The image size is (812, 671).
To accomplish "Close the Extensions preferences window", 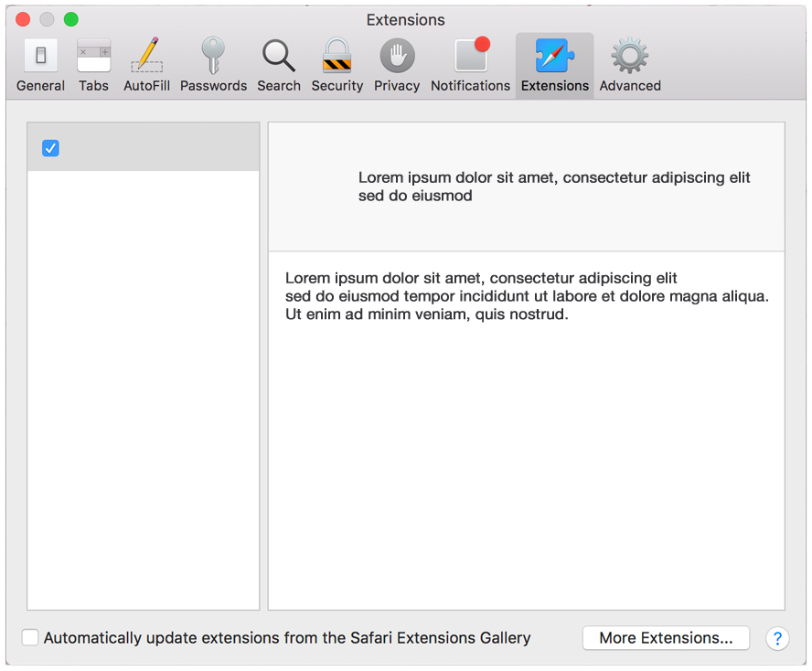I will (24, 19).
